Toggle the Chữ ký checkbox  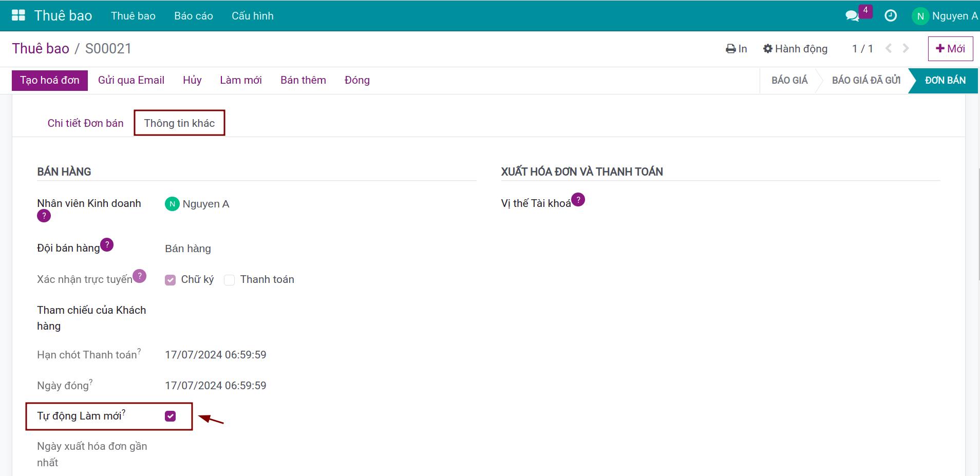click(171, 280)
